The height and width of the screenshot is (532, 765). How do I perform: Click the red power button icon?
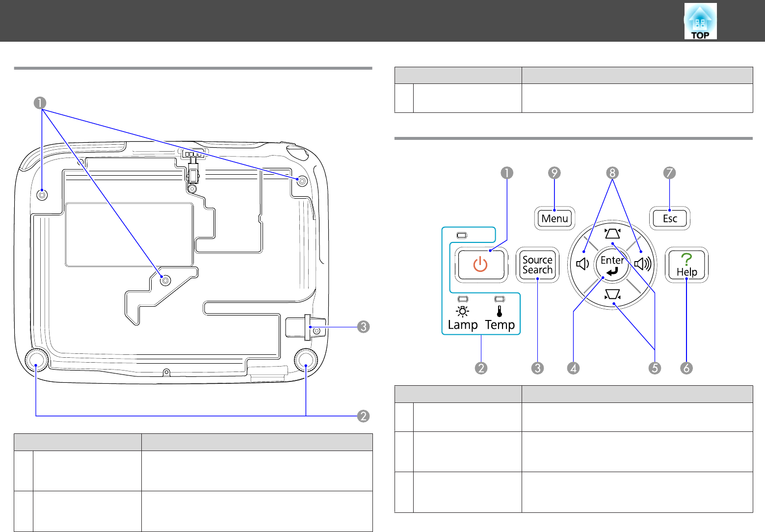480,265
